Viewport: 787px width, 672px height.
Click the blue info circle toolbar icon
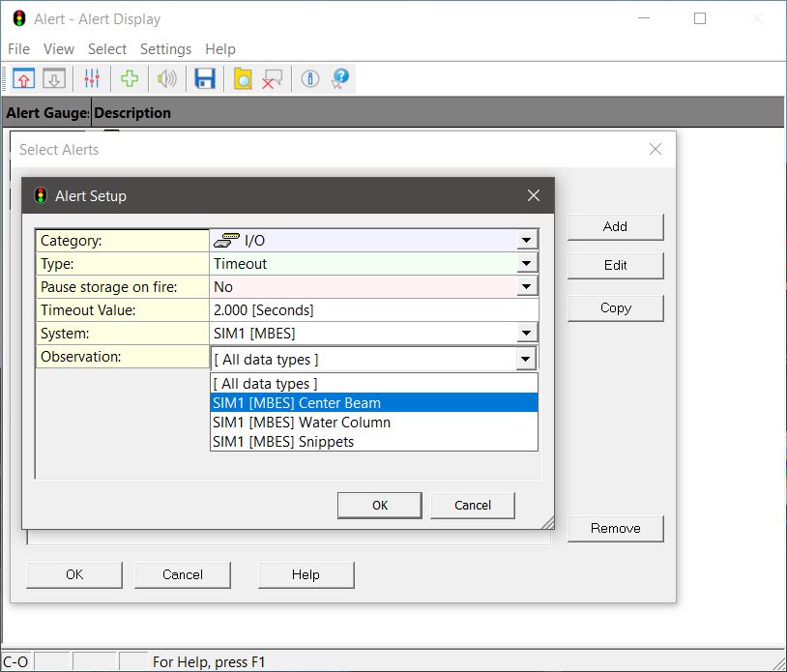pos(310,79)
